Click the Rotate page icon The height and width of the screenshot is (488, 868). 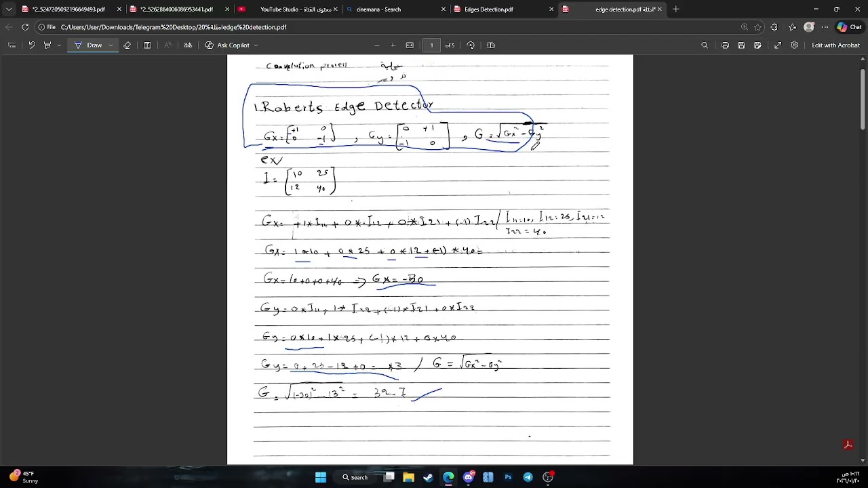click(x=471, y=45)
